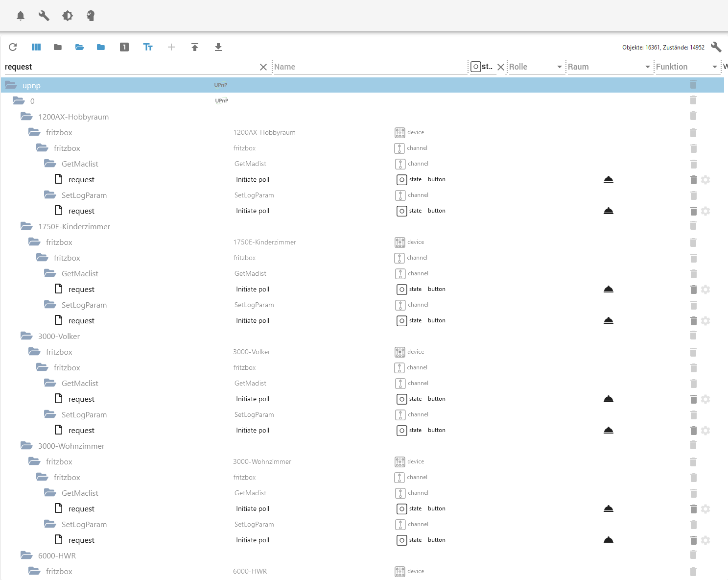Delete the upnp root object via trash icon
This screenshot has width=728, height=580.
click(693, 85)
